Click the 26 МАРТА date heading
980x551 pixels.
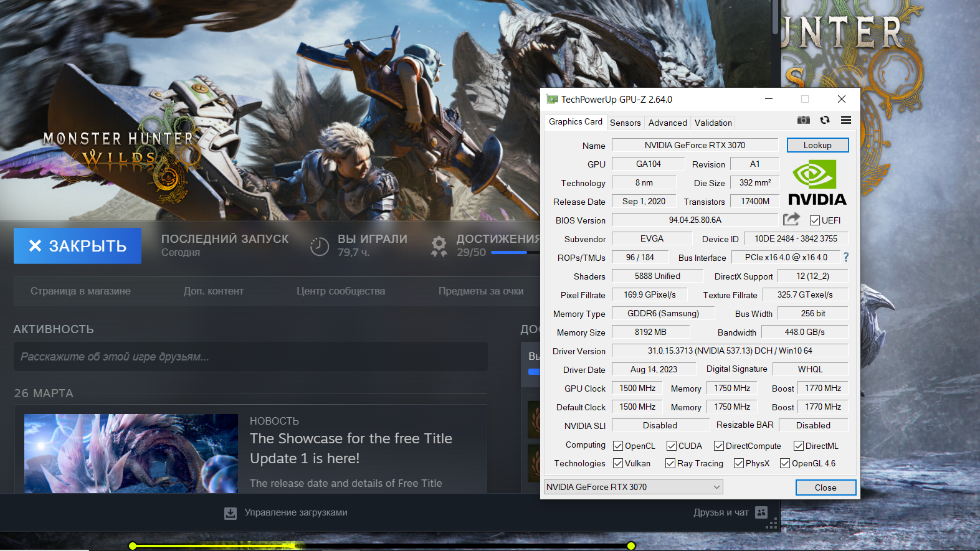point(44,393)
